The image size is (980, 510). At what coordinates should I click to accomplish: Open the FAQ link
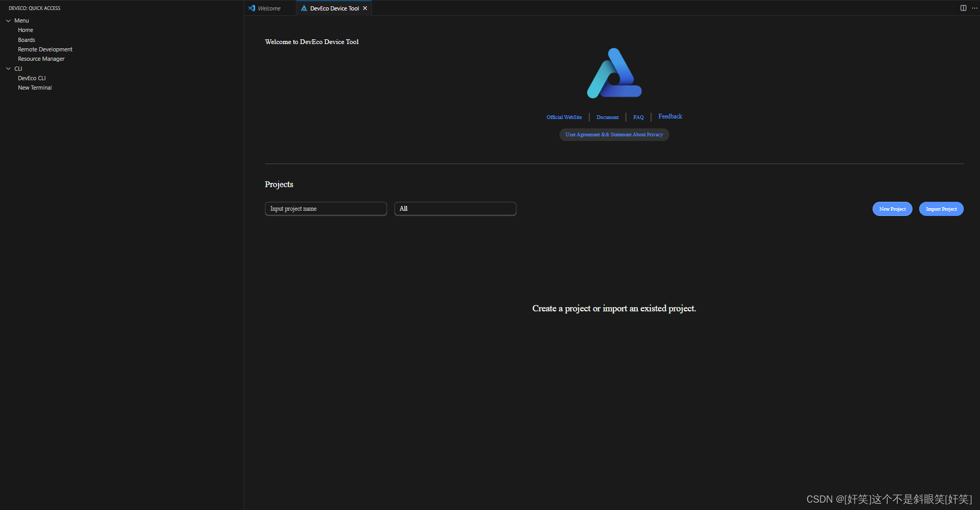(638, 117)
